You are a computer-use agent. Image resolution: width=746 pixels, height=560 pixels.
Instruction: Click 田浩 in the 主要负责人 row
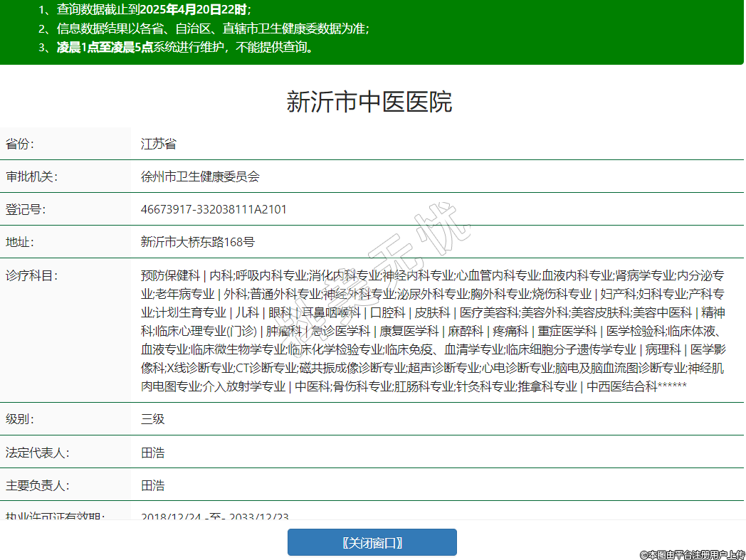tap(152, 485)
